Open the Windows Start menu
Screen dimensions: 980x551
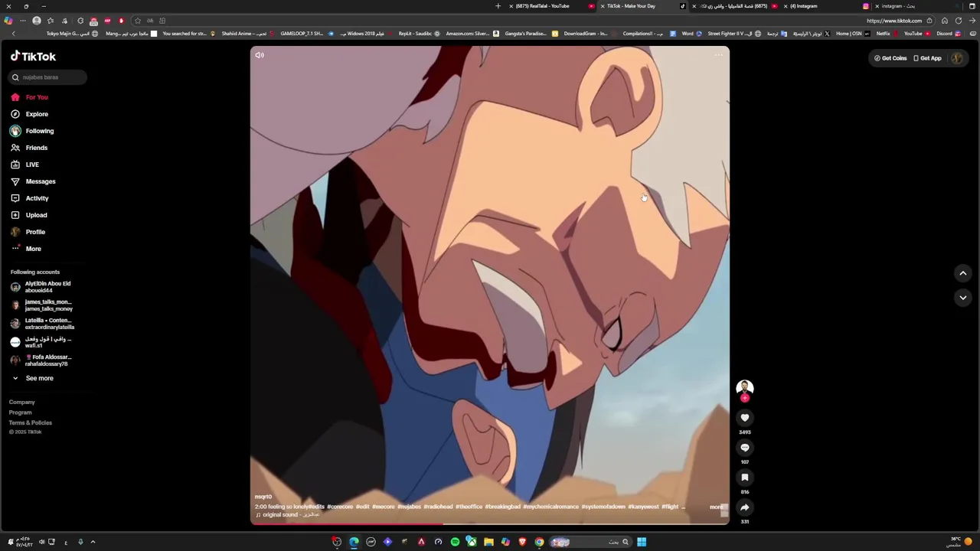point(642,542)
